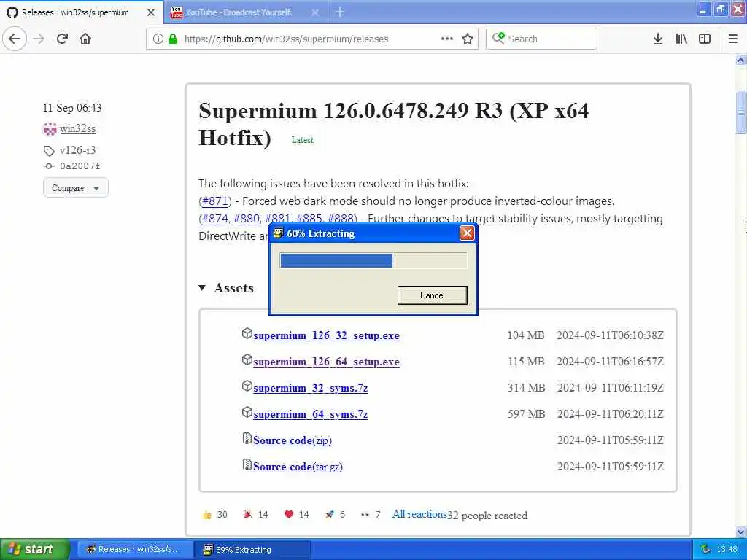Click scrollbar up arrow
The image size is (747, 560).
point(740,61)
